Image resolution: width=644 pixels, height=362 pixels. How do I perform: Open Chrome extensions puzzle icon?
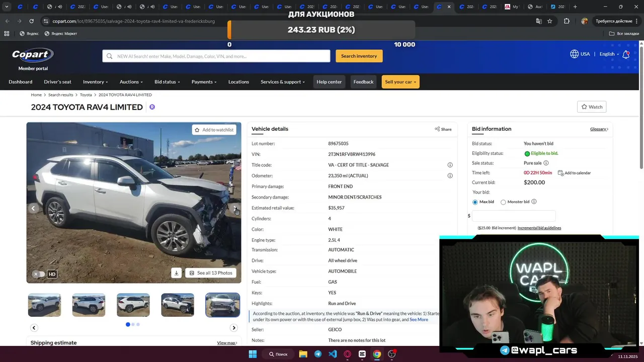567,21
